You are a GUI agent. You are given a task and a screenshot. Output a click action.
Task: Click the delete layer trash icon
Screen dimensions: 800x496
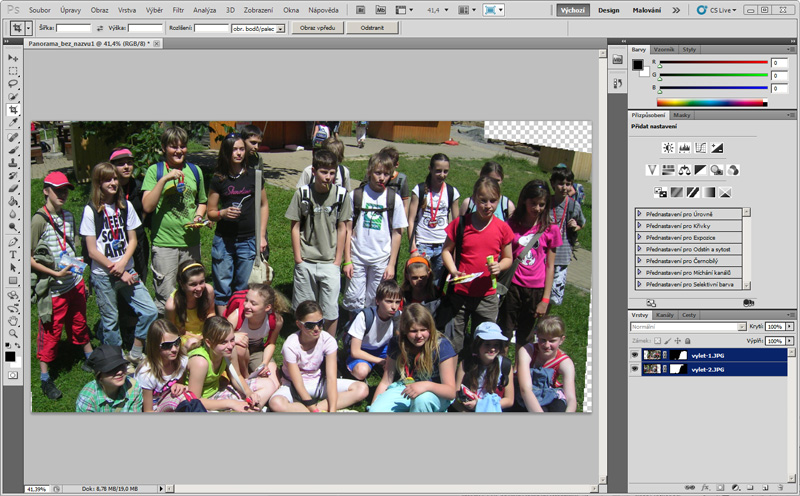coord(781,488)
